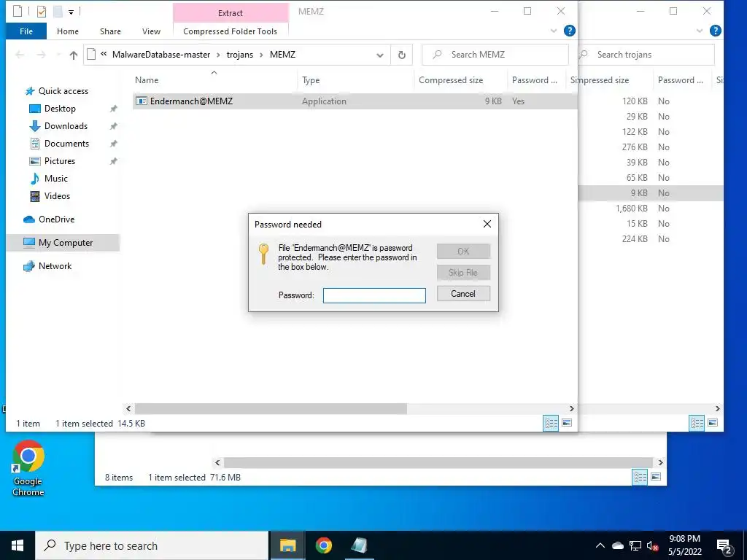747x560 pixels.
Task: Open the Customize Quick Access Toolbar dropdown
Action: coord(71,12)
